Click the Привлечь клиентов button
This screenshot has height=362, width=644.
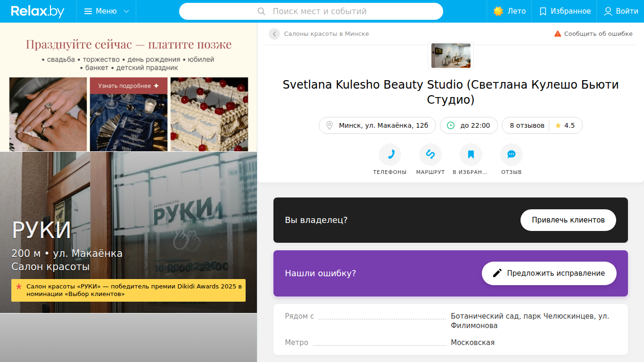(x=568, y=220)
